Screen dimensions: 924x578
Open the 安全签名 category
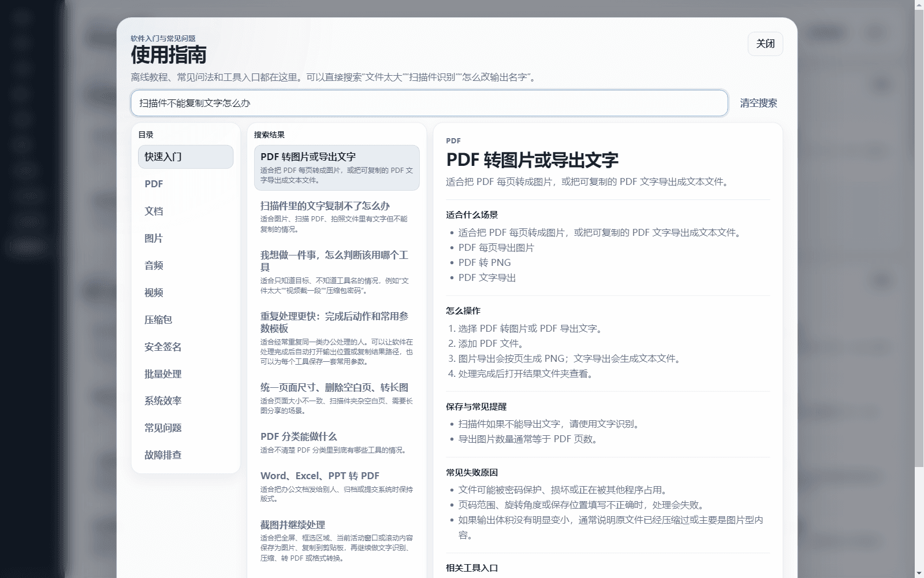coord(185,347)
